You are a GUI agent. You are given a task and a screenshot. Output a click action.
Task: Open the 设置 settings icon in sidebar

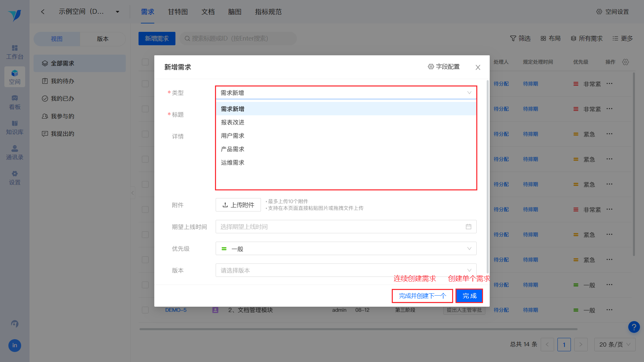(14, 178)
